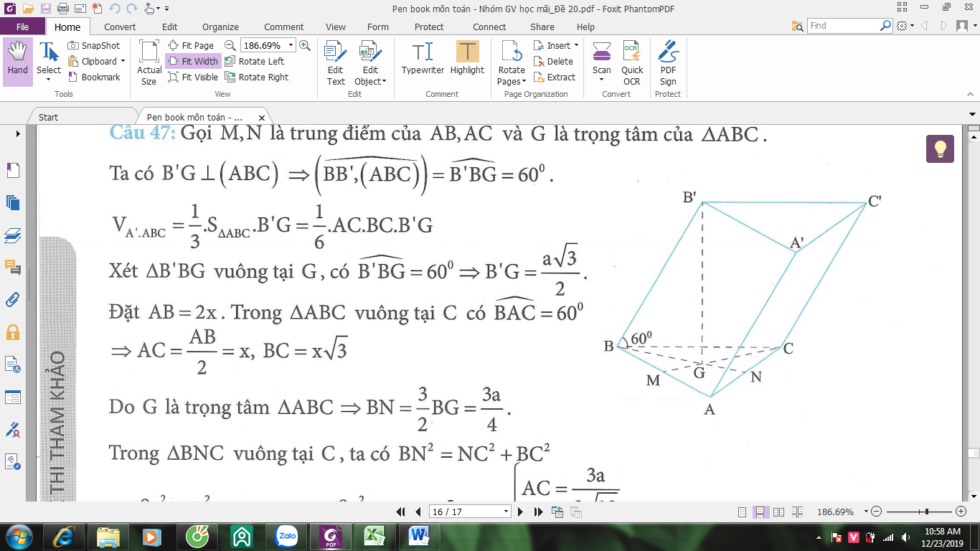Viewport: 980px width, 551px height.
Task: Click the Rotate Left button
Action: coord(254,61)
